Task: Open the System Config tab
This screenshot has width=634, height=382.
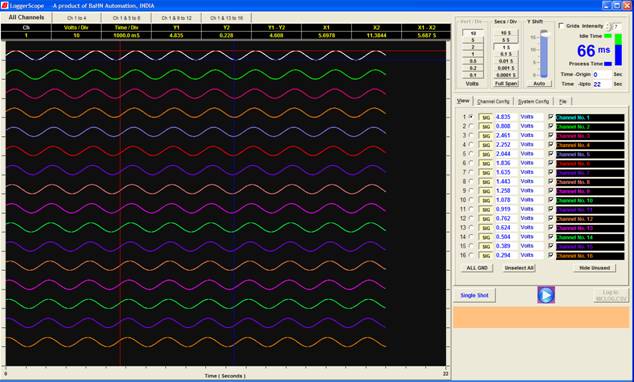Action: (x=533, y=101)
